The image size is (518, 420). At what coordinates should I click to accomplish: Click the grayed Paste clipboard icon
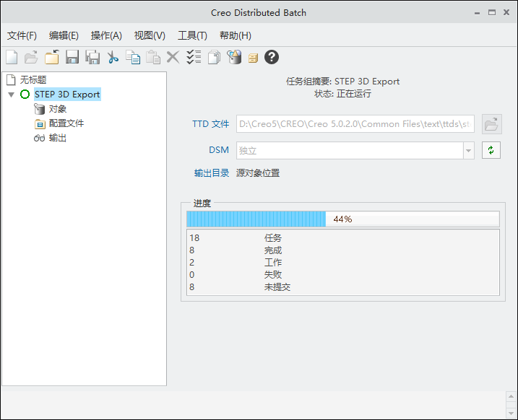coord(153,57)
